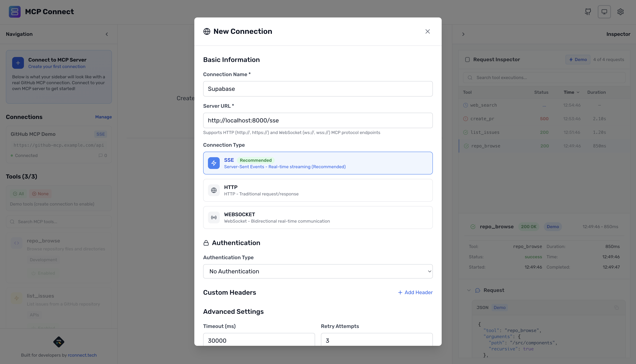This screenshot has width=636, height=364.
Task: Click the repo_browse code icon in the sidebar
Action: [x=16, y=243]
